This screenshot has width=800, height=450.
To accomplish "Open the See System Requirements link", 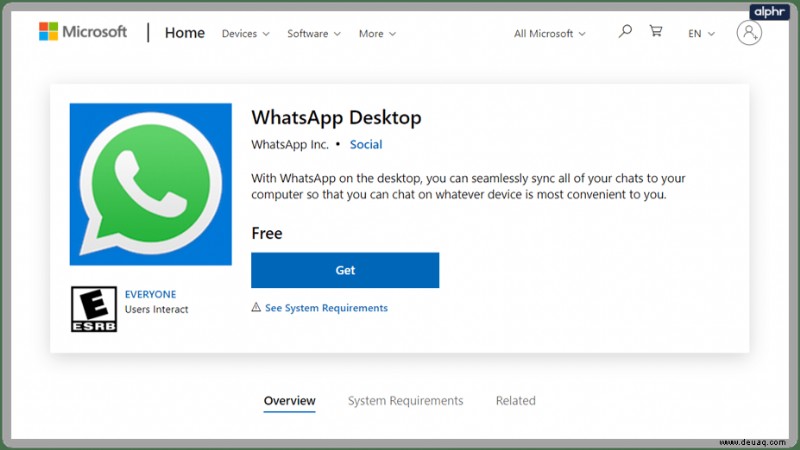I will pos(327,308).
